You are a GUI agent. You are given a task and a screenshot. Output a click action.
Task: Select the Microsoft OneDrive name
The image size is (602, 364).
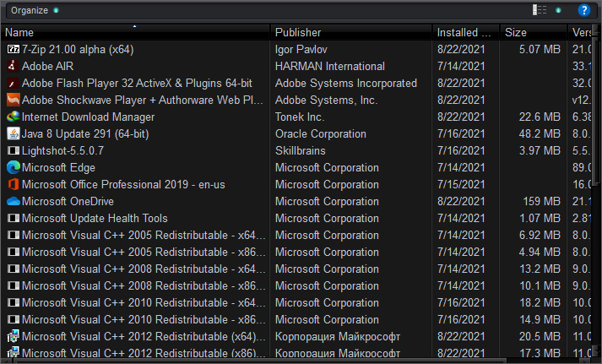[x=68, y=201]
